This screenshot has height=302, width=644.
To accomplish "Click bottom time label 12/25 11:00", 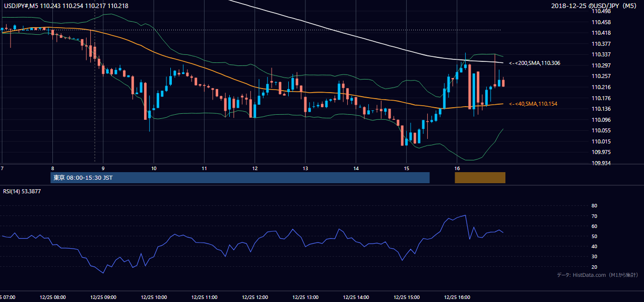I will click(x=204, y=297).
